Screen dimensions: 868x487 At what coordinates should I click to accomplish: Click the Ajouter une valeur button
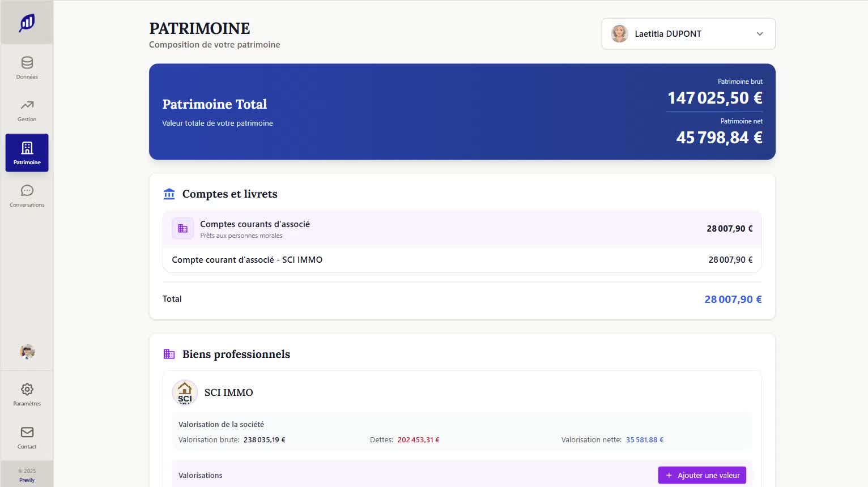coord(702,475)
